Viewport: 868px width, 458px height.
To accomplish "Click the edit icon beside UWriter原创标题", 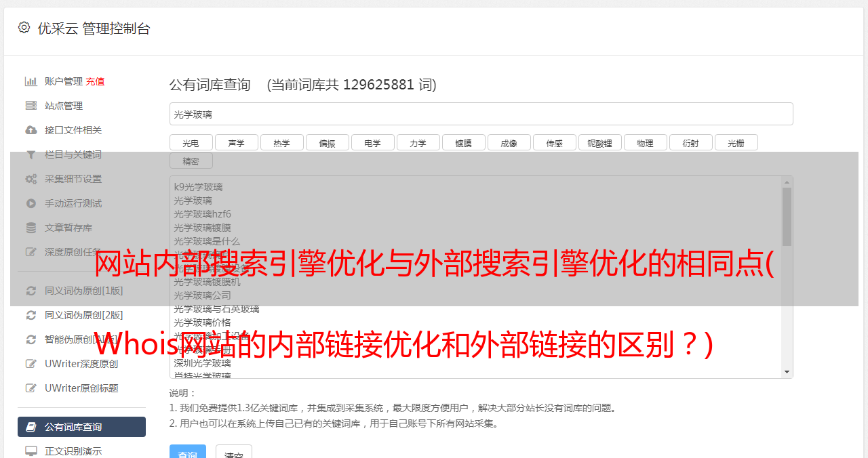I will (31, 388).
